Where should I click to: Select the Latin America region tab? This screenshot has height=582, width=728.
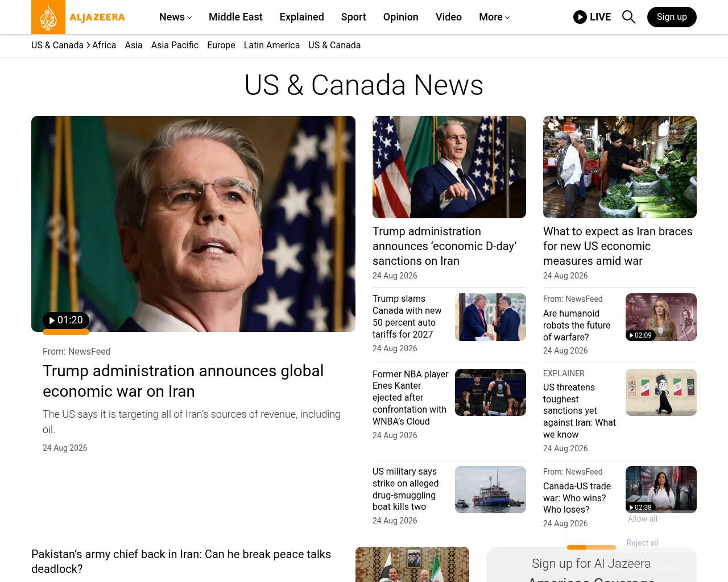272,45
